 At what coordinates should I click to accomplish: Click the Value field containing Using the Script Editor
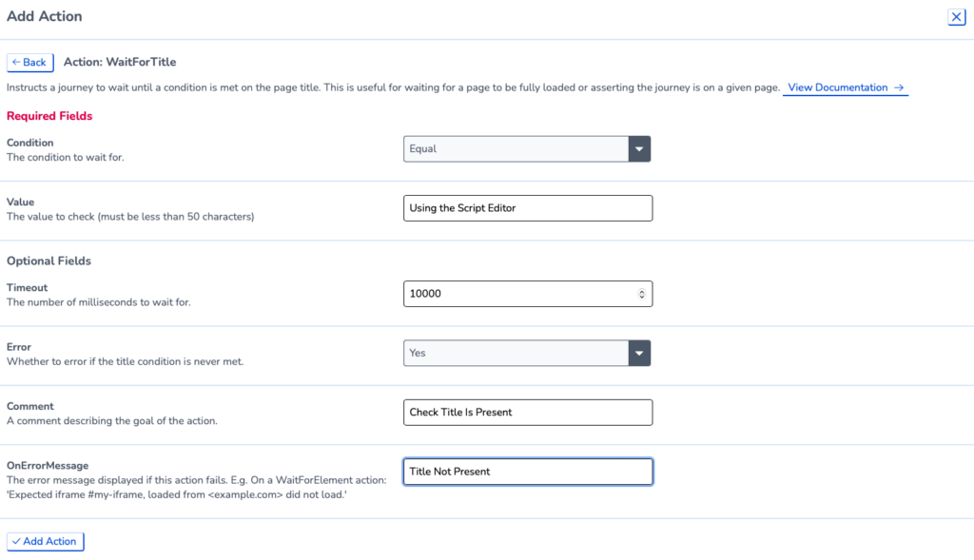click(x=528, y=208)
